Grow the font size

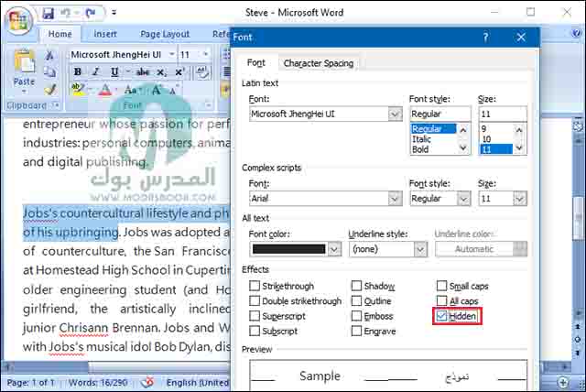(x=157, y=90)
